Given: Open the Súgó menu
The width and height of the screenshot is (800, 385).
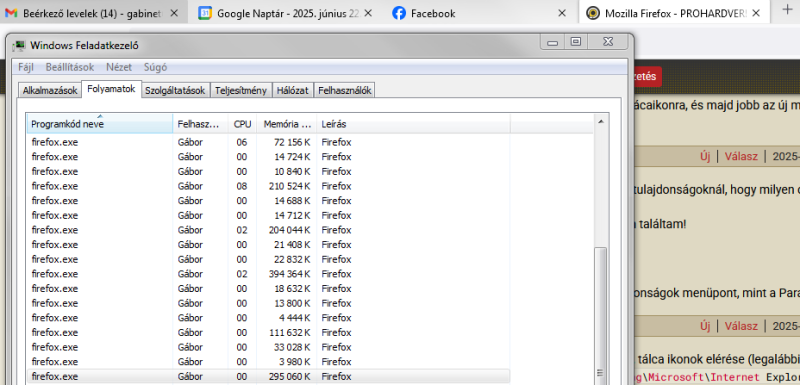Looking at the screenshot, I should (156, 67).
